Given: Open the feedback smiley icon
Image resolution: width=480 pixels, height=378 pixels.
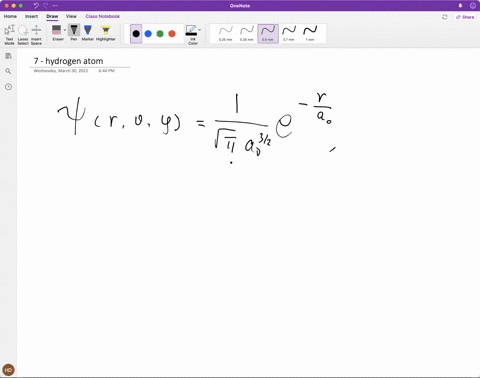Looking at the screenshot, I should [x=473, y=6].
